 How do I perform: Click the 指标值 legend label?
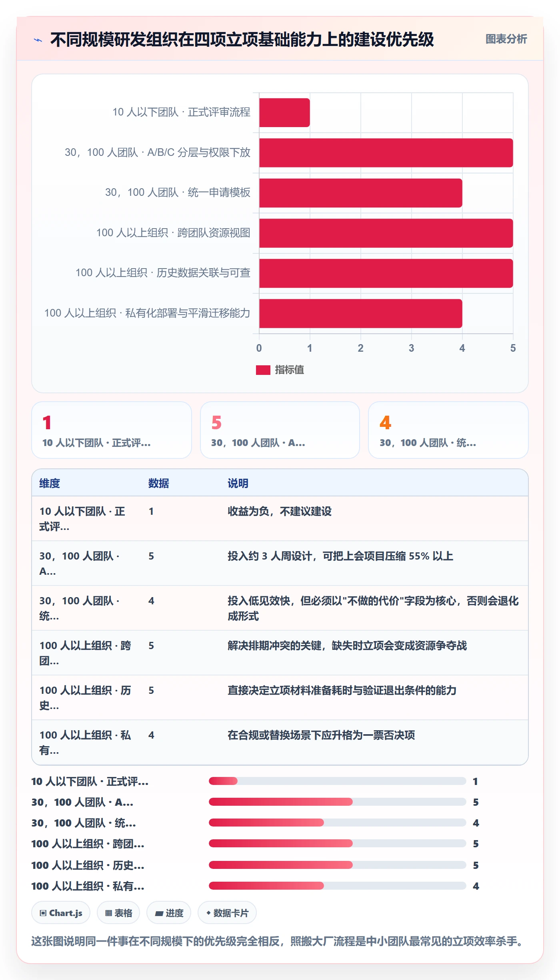[289, 370]
